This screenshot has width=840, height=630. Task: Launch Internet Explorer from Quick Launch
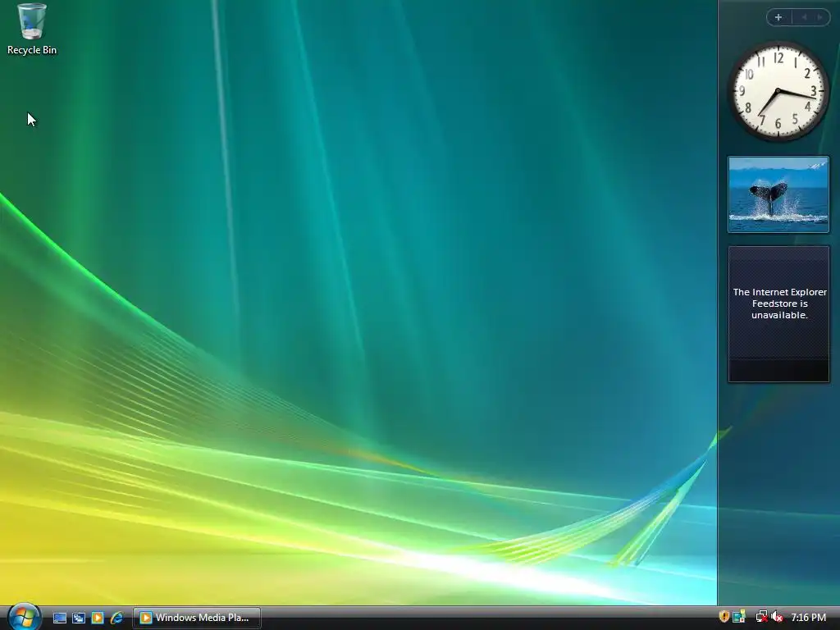116,618
